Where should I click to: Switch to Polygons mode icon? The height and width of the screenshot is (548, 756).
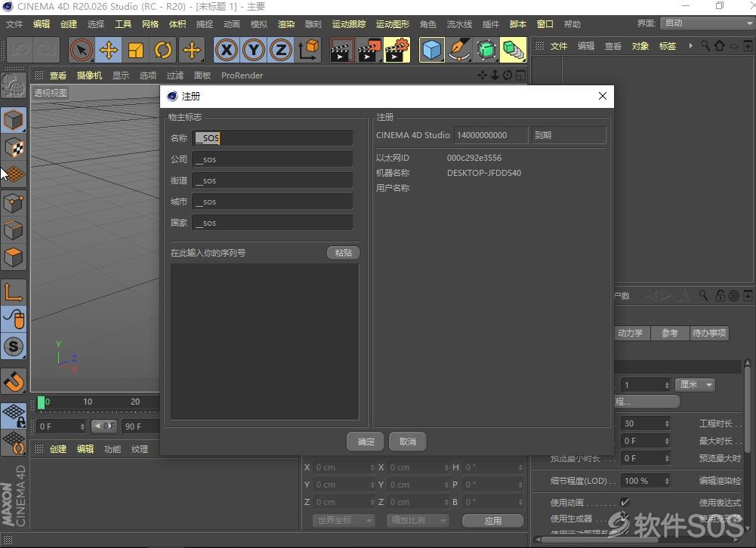coord(14,257)
